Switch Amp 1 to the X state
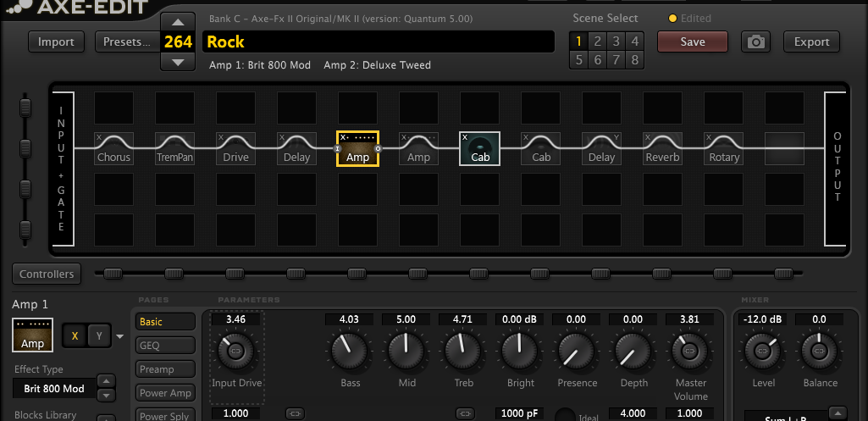Image resolution: width=868 pixels, height=421 pixels. (x=75, y=335)
